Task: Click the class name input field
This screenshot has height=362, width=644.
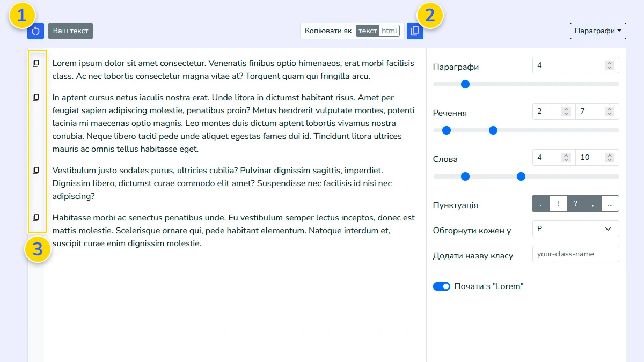Action: (575, 254)
